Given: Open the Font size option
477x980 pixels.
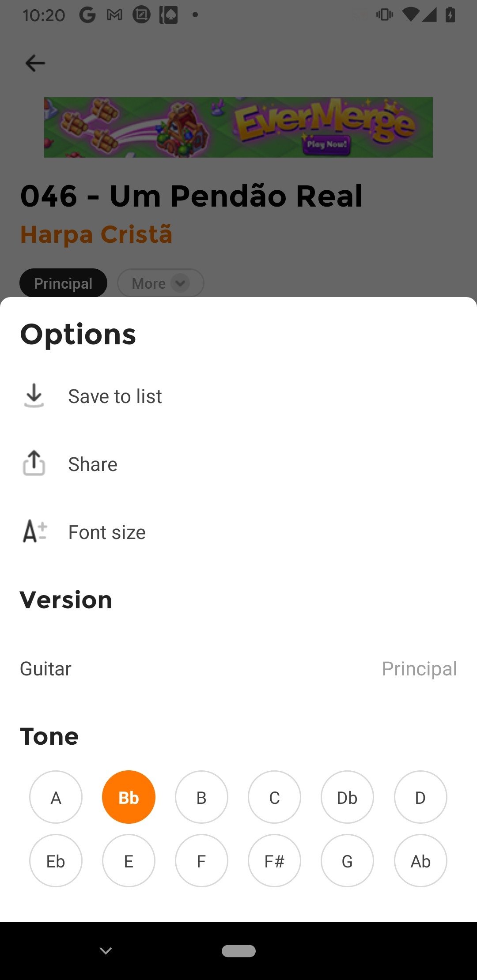Looking at the screenshot, I should click(x=107, y=532).
